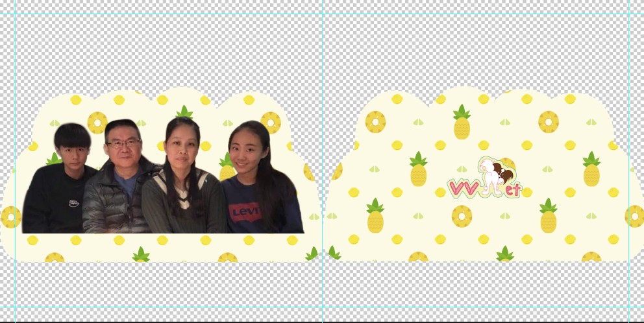Click the pineapple ring above the girl's head

tap(271, 122)
